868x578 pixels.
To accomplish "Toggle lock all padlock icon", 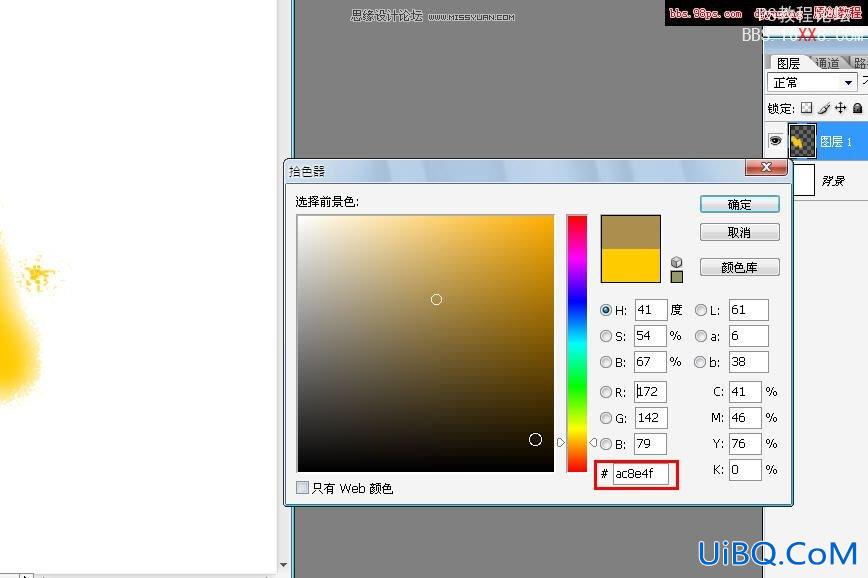I will [857, 108].
